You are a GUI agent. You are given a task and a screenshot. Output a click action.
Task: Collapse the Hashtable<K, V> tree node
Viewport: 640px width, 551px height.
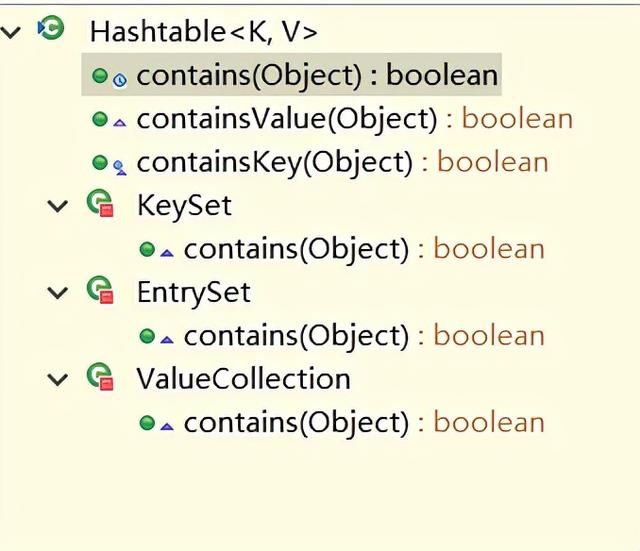point(11,31)
